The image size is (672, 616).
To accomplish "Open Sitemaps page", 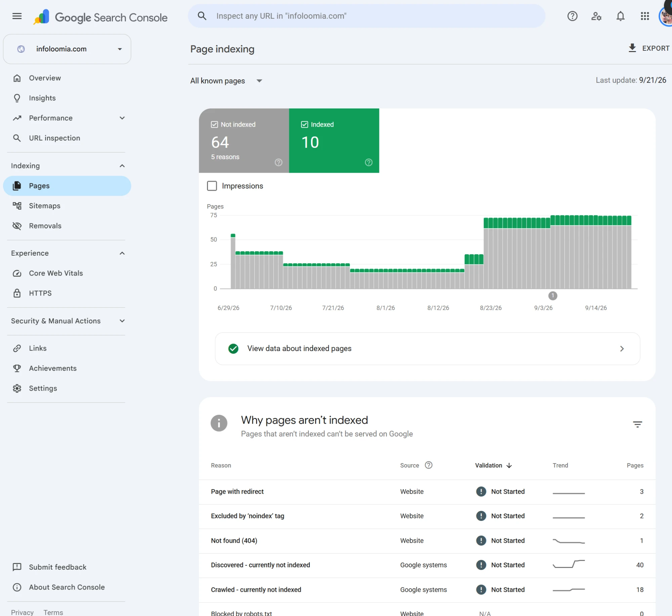I will click(67, 206).
